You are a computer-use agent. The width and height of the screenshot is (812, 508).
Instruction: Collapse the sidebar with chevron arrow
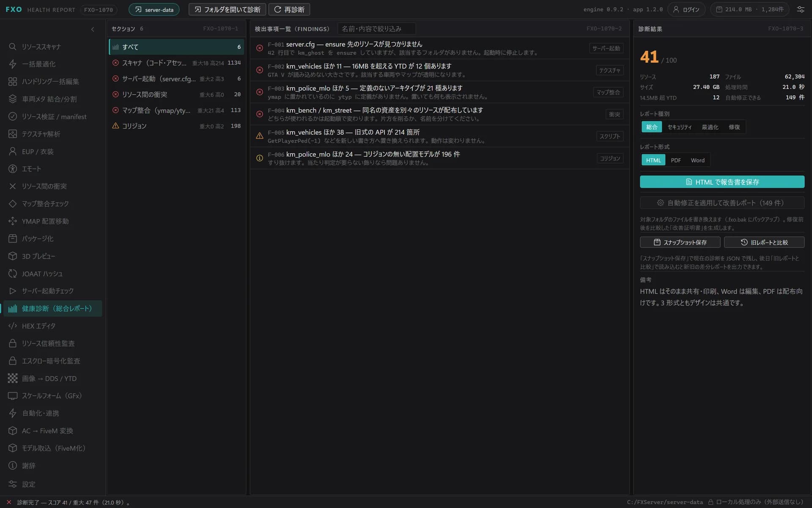[93, 29]
